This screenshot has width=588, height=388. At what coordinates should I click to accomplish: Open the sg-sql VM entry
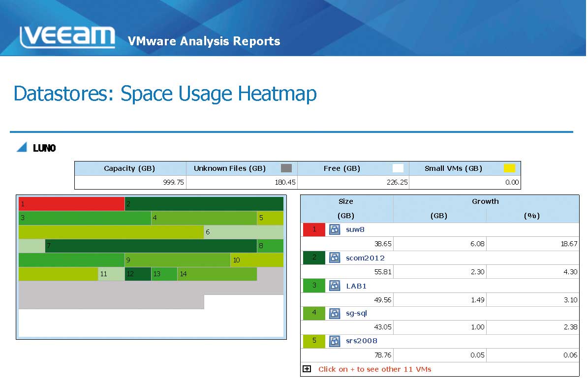coord(356,313)
